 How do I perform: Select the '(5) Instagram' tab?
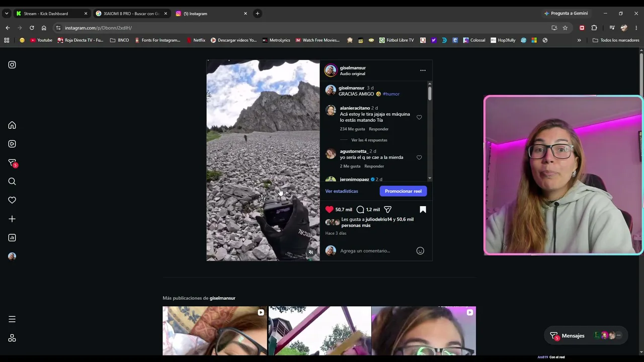coord(211,14)
